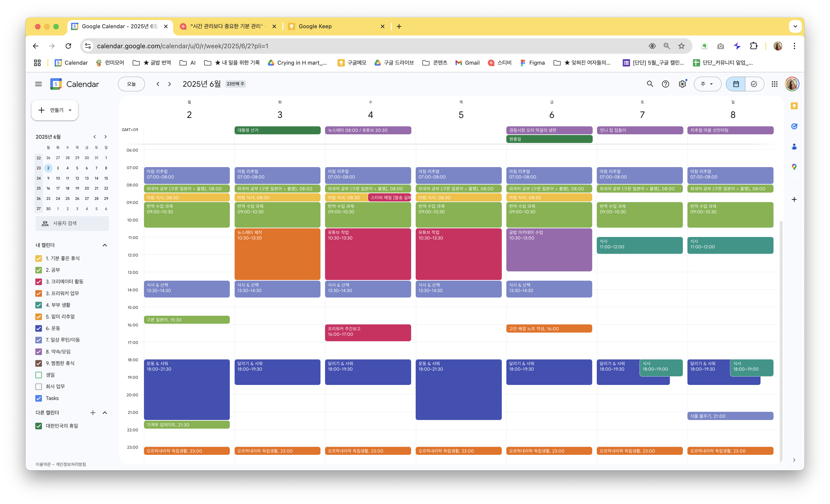Uncheck the '2. 공부' calendar
The image size is (830, 504).
click(x=38, y=270)
